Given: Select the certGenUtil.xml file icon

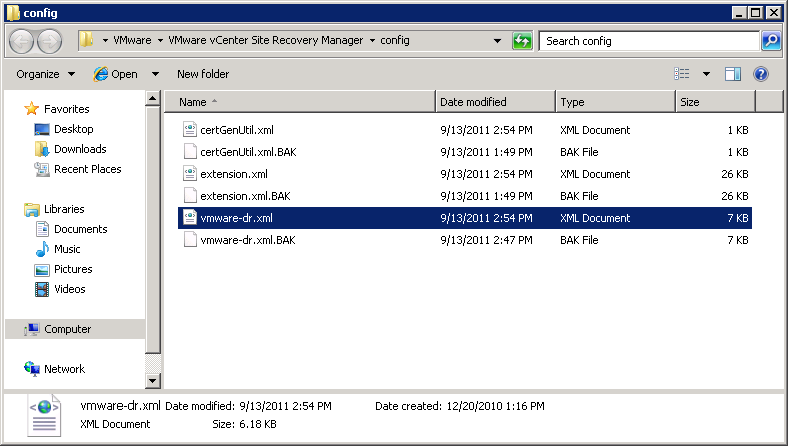Looking at the screenshot, I should (x=192, y=130).
